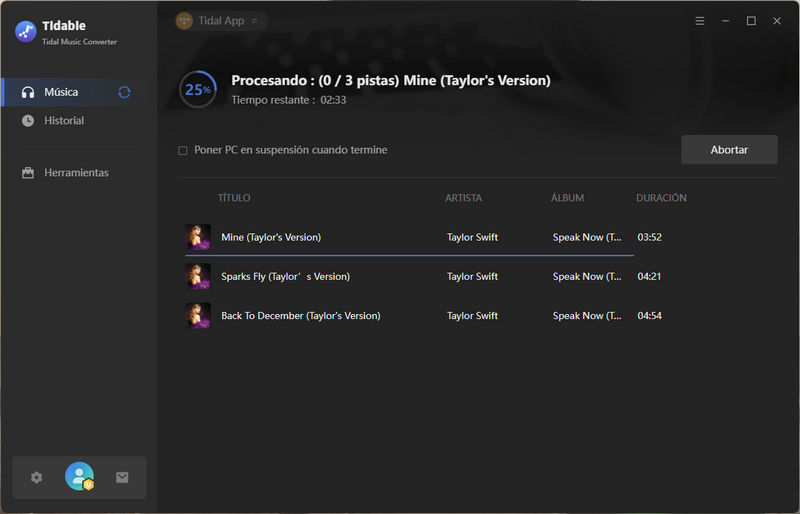Abort conversion with Abortar button
Screen dimensions: 800x514
pos(729,150)
